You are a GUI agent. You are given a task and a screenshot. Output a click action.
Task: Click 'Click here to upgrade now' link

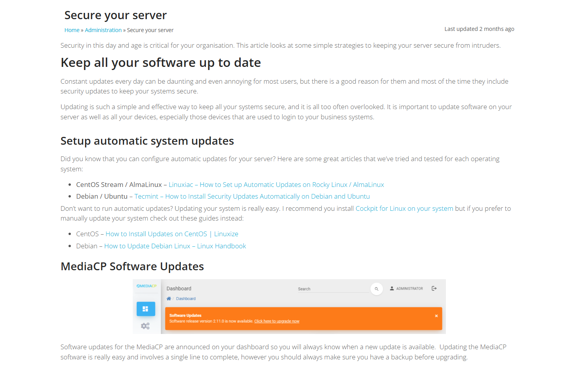click(277, 321)
